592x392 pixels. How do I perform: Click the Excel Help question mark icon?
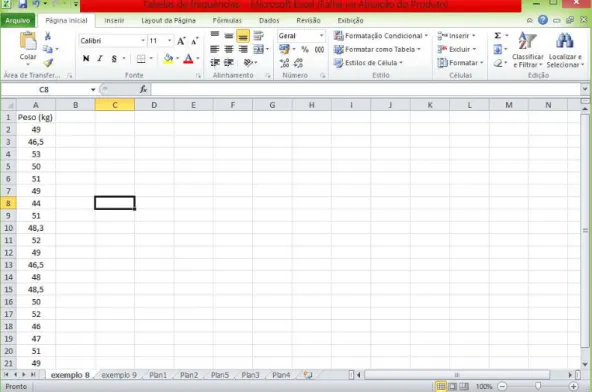click(x=543, y=20)
